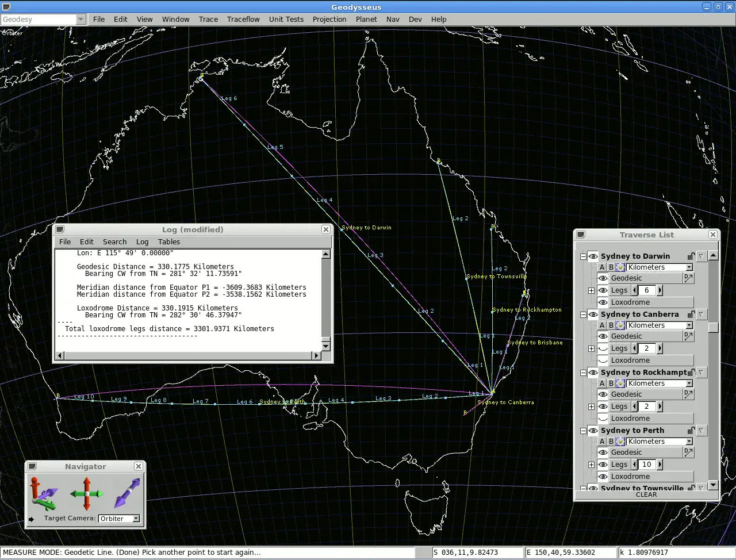Viewport: 736px width, 560px height.
Task: Open the Unit Tests menu
Action: click(286, 19)
